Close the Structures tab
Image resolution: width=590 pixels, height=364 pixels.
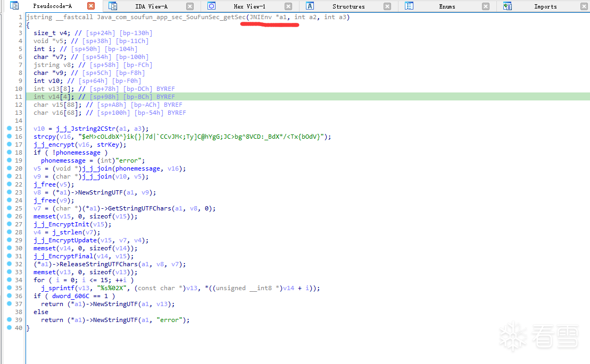click(x=387, y=6)
